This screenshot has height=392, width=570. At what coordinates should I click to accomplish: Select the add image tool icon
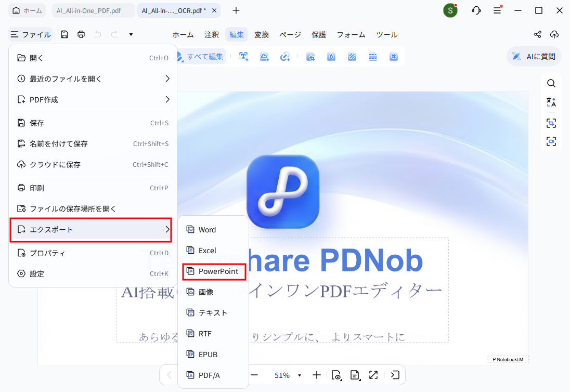click(264, 57)
